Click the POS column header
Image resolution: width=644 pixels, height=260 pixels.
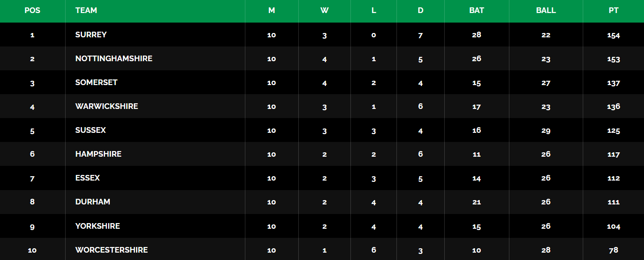[32, 10]
